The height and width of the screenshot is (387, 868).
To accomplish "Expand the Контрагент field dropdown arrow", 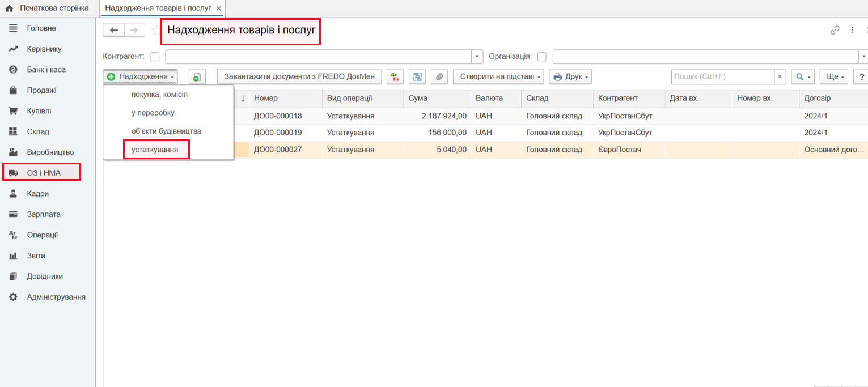I will [x=477, y=57].
